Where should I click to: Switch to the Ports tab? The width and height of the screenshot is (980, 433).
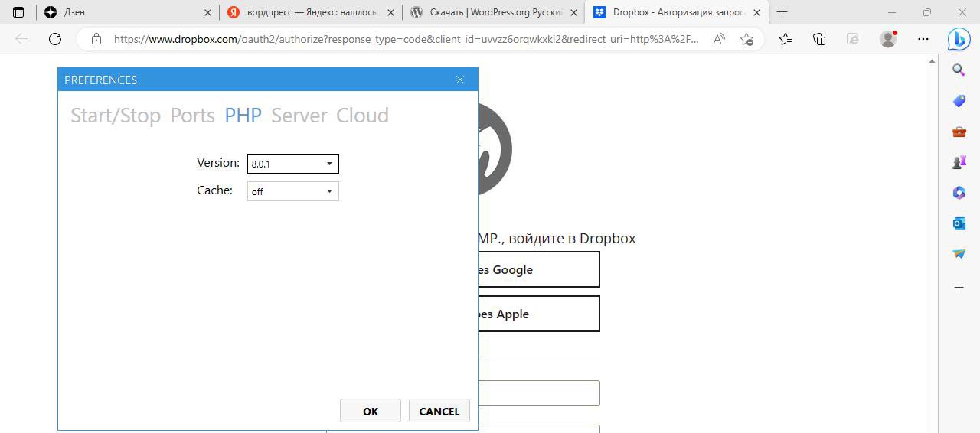[x=192, y=116]
